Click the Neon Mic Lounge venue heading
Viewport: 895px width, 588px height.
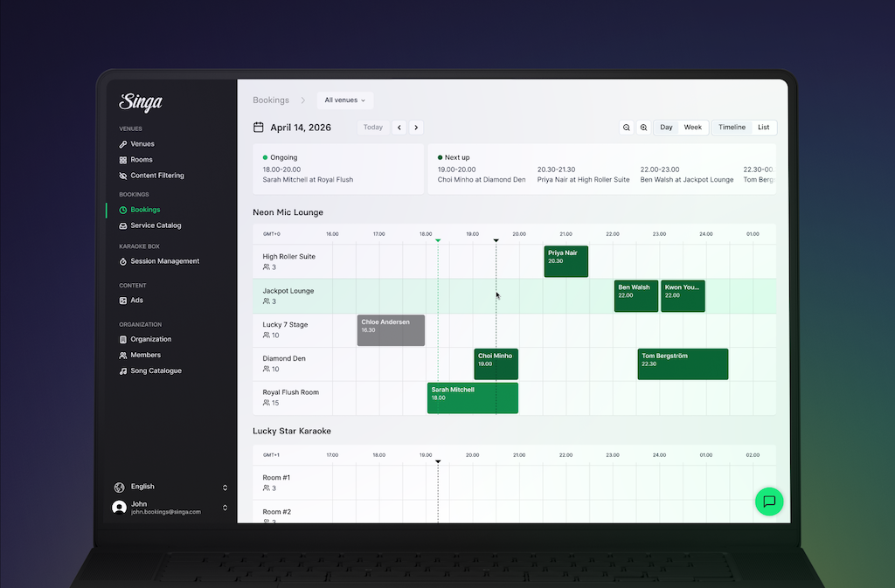coord(288,212)
